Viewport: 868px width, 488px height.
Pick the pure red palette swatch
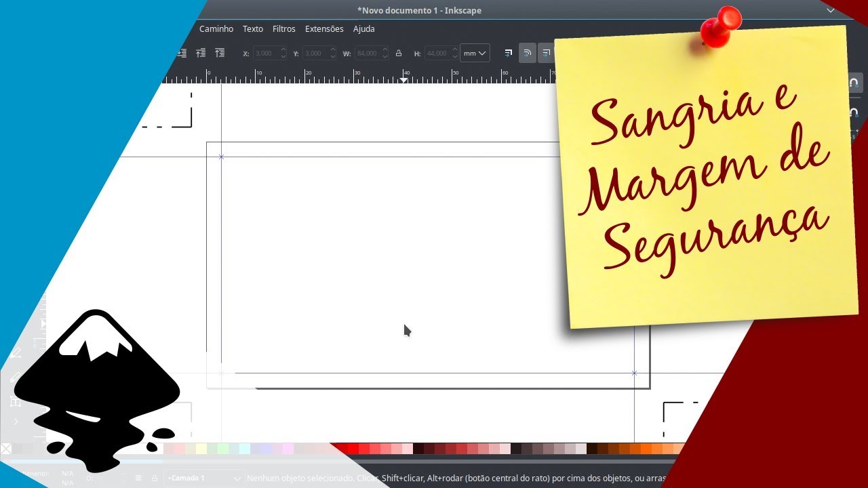click(x=353, y=449)
